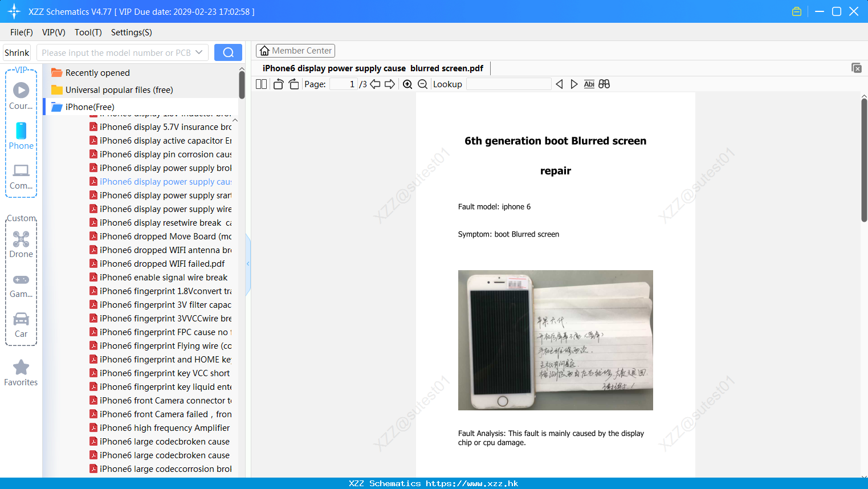Collapse the file list with up chevron
This screenshot has height=489, width=868.
coord(235,120)
